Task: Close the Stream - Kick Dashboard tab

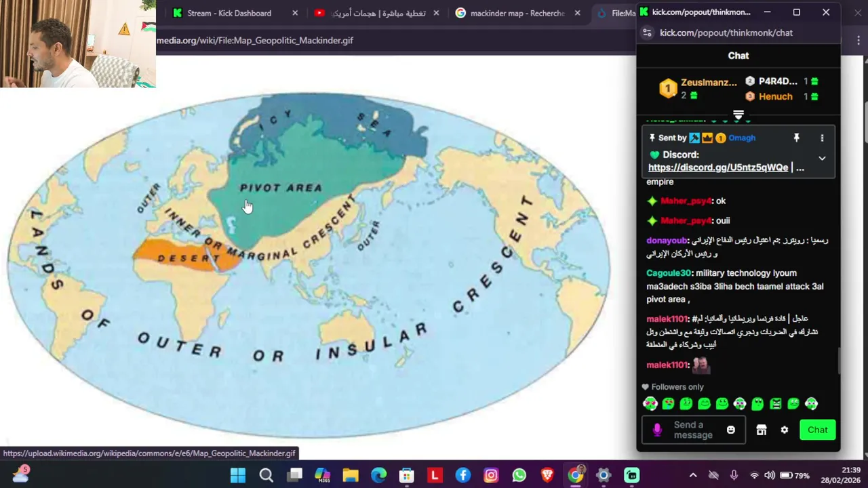Action: coord(295,13)
